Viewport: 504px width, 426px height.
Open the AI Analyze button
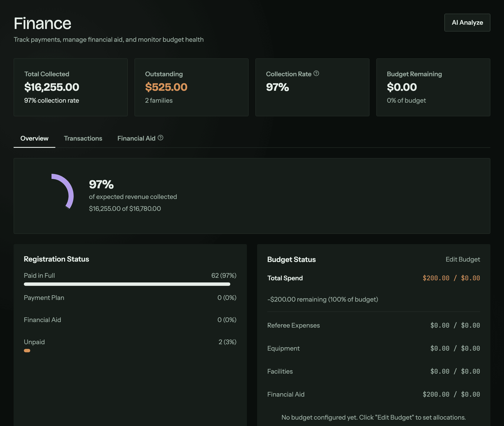[x=467, y=22]
